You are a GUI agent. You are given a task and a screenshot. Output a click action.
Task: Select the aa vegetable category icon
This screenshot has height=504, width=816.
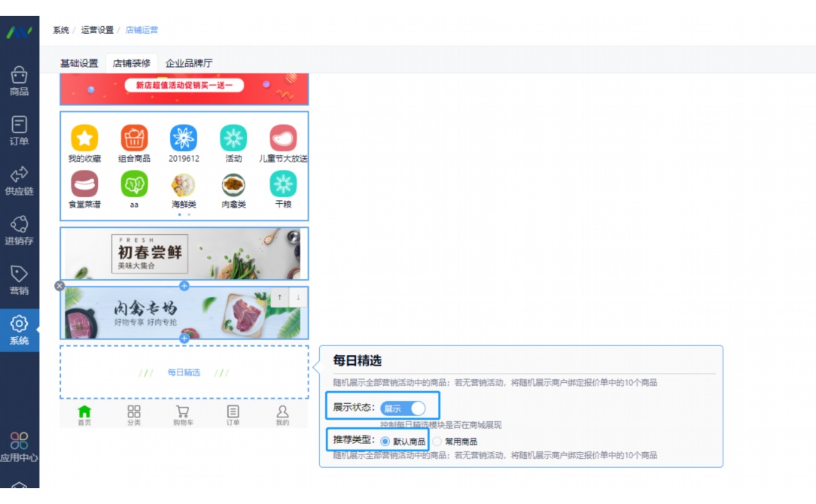pos(134,184)
